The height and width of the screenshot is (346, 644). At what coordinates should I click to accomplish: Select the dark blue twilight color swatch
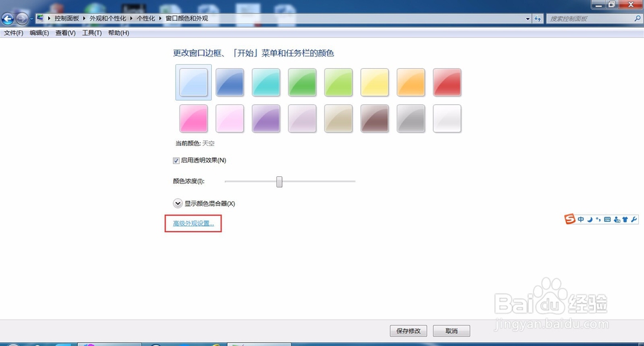[230, 82]
